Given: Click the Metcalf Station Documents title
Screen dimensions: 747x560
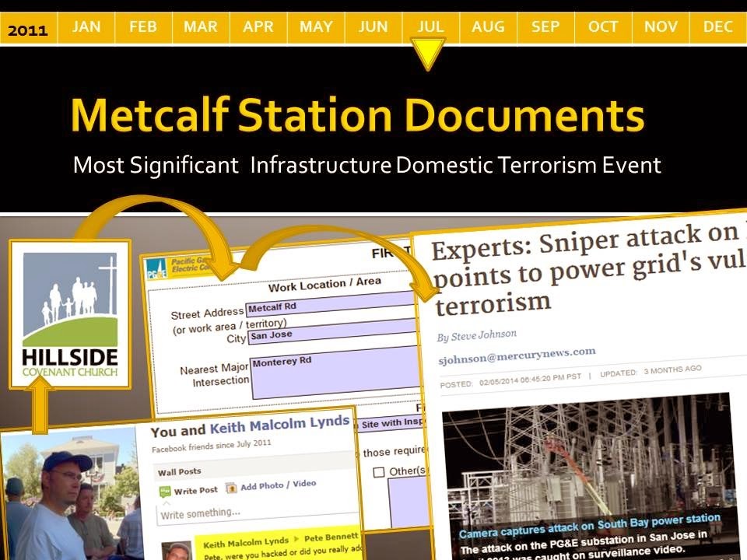Looking at the screenshot, I should click(357, 115).
